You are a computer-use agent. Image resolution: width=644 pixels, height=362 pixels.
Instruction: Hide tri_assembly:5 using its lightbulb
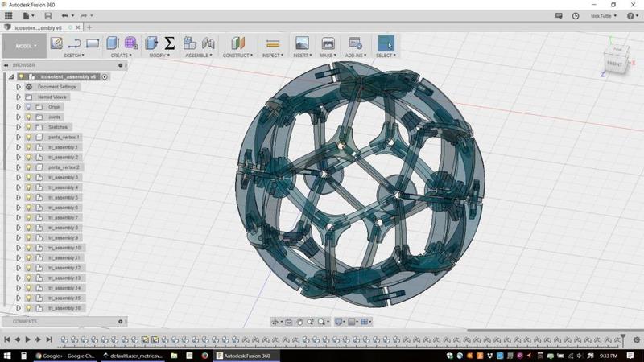(x=28, y=197)
